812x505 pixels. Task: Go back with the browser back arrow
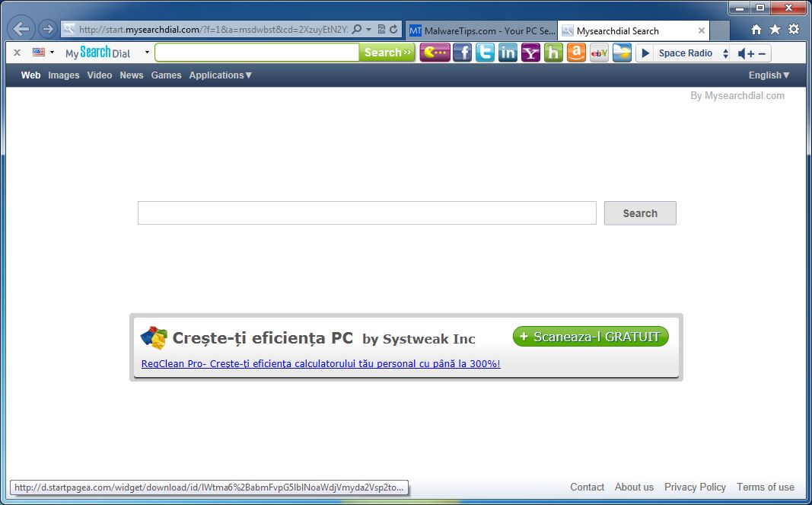[22, 29]
